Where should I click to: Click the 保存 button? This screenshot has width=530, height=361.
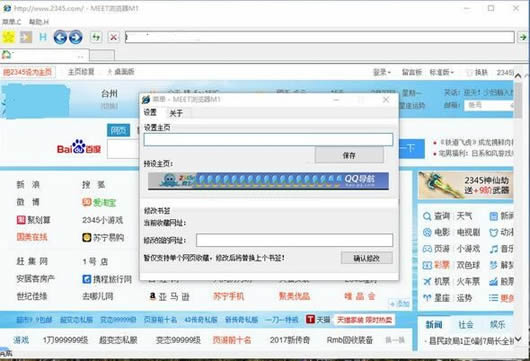click(x=349, y=155)
